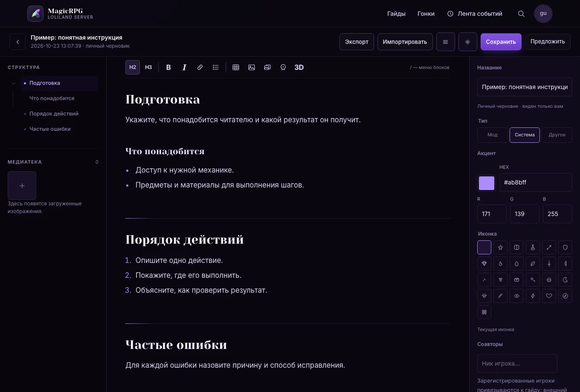Create a bulleted list
The image size is (580, 392).
[216, 67]
